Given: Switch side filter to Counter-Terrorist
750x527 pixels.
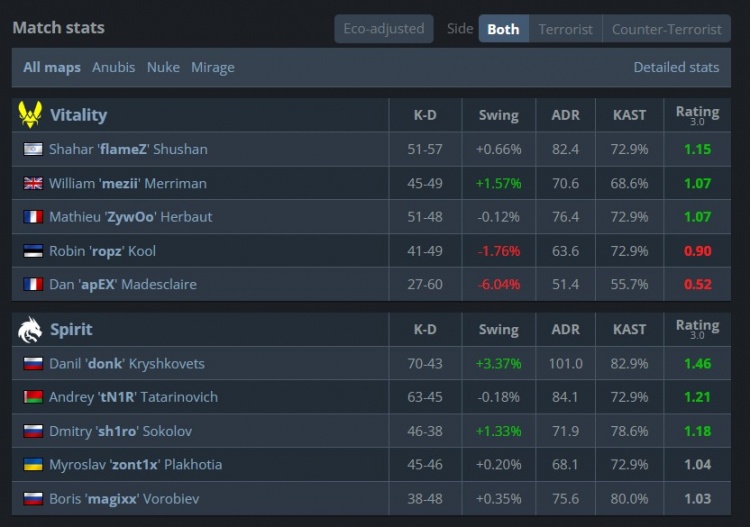Looking at the screenshot, I should coord(666,29).
